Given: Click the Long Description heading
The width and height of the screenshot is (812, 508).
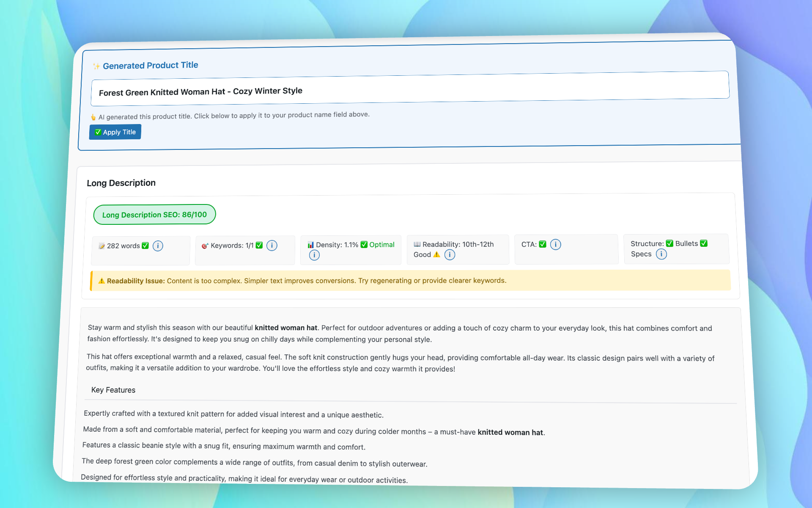Looking at the screenshot, I should (121, 183).
